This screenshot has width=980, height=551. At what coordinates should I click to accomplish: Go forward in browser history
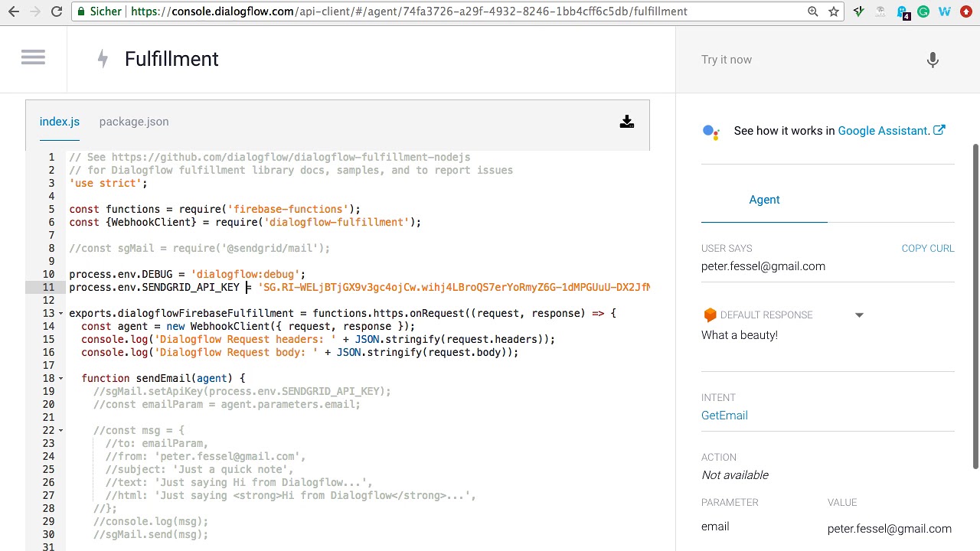pyautogui.click(x=35, y=11)
